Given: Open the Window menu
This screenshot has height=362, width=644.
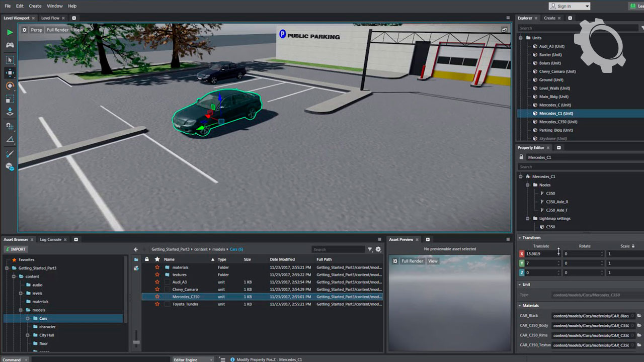Looking at the screenshot, I should point(54,6).
